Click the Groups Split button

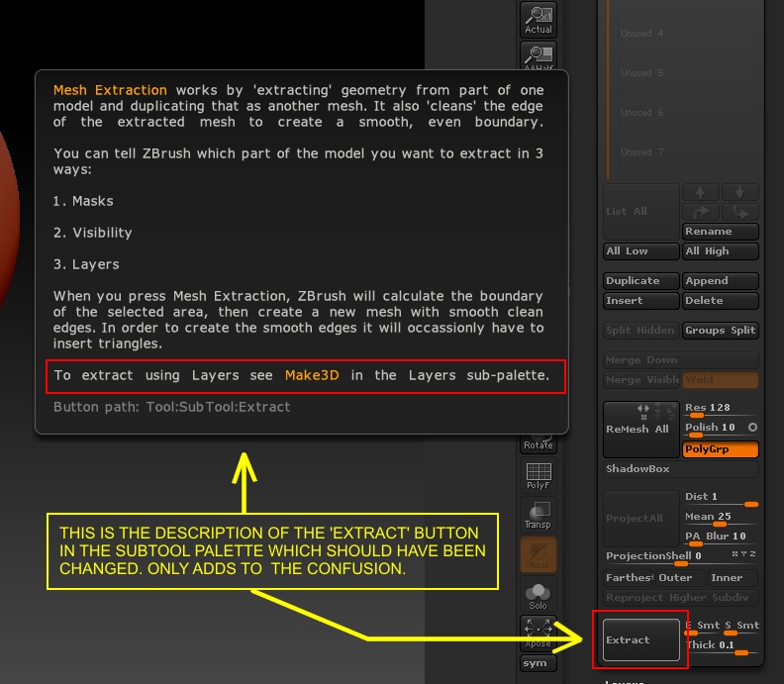[721, 331]
